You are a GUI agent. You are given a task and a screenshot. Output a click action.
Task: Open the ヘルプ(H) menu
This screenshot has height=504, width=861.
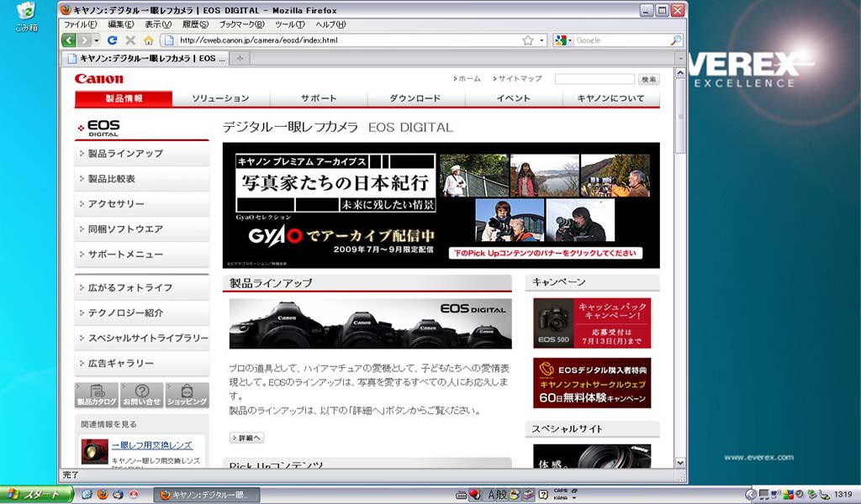pos(330,24)
